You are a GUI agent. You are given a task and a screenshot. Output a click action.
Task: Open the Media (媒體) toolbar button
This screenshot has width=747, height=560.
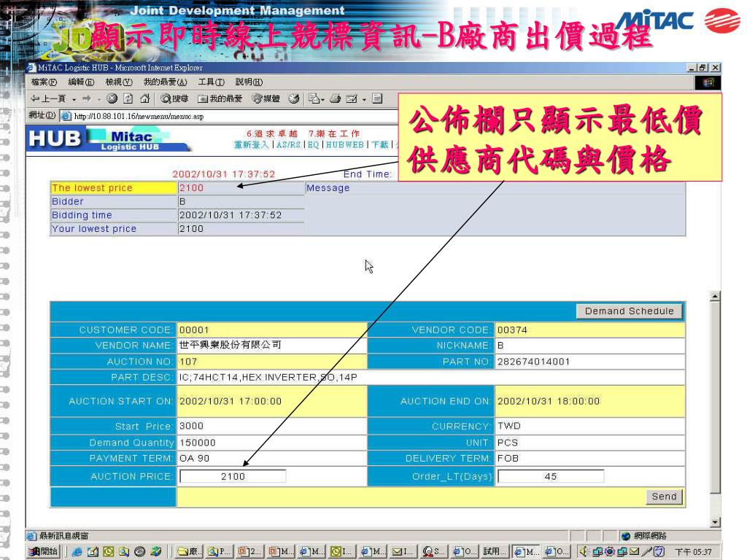[x=266, y=98]
